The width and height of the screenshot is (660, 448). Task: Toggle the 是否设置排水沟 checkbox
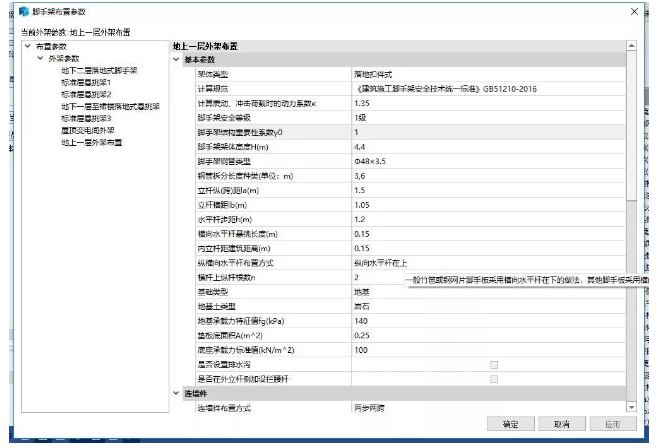493,365
